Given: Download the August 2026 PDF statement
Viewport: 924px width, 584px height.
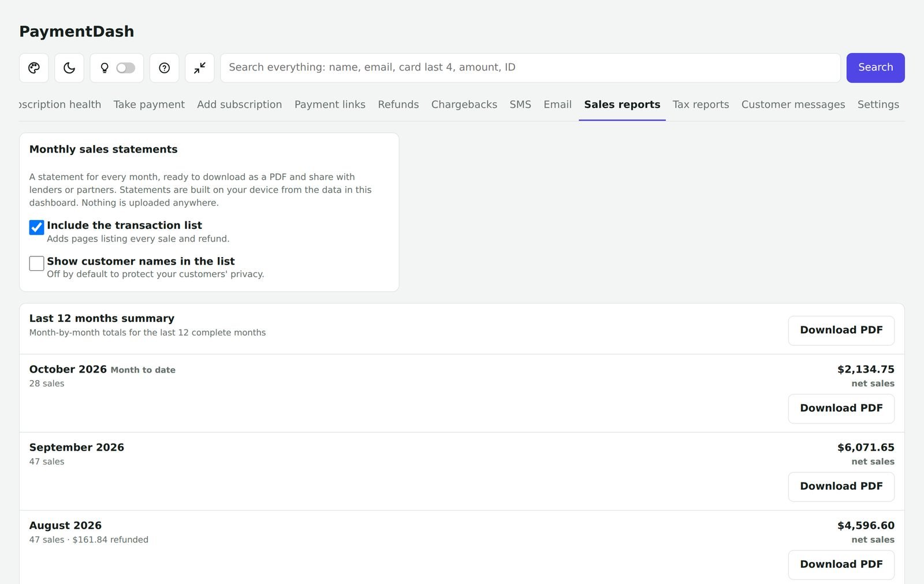Looking at the screenshot, I should [x=841, y=564].
